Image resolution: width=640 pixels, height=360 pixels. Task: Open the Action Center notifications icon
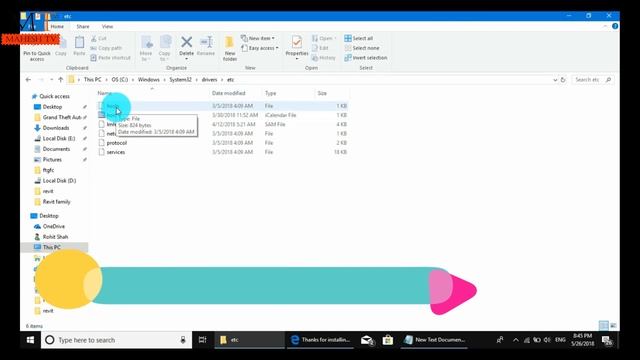607,340
